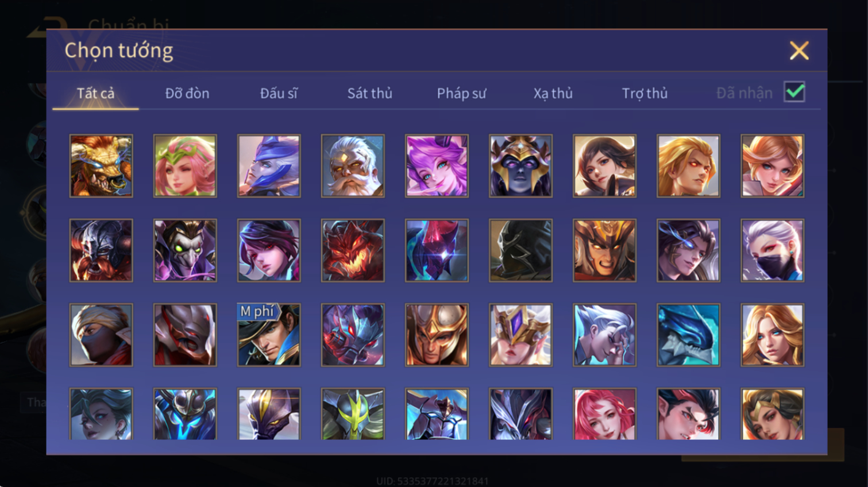Switch to the 'Đỡ đòn' tab
Screen dimensions: 868x487
(187, 93)
